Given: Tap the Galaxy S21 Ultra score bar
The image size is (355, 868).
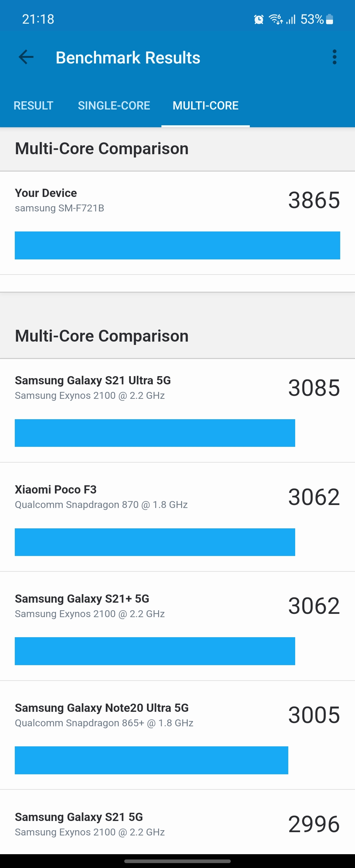Looking at the screenshot, I should pyautogui.click(x=155, y=433).
